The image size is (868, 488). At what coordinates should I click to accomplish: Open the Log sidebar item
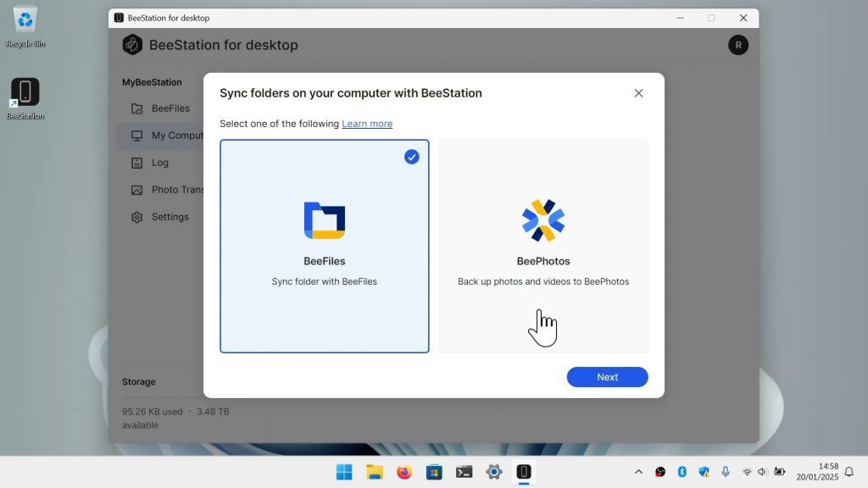tap(160, 163)
